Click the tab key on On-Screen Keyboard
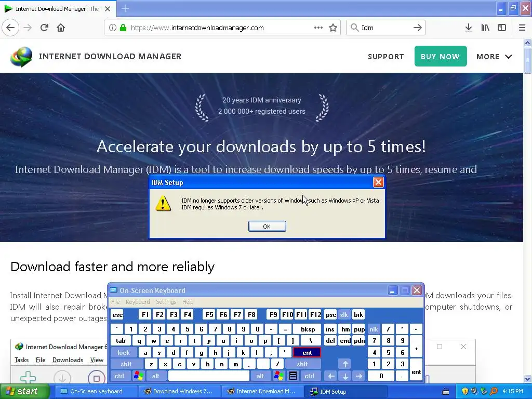Image resolution: width=532 pixels, height=399 pixels. tap(121, 341)
